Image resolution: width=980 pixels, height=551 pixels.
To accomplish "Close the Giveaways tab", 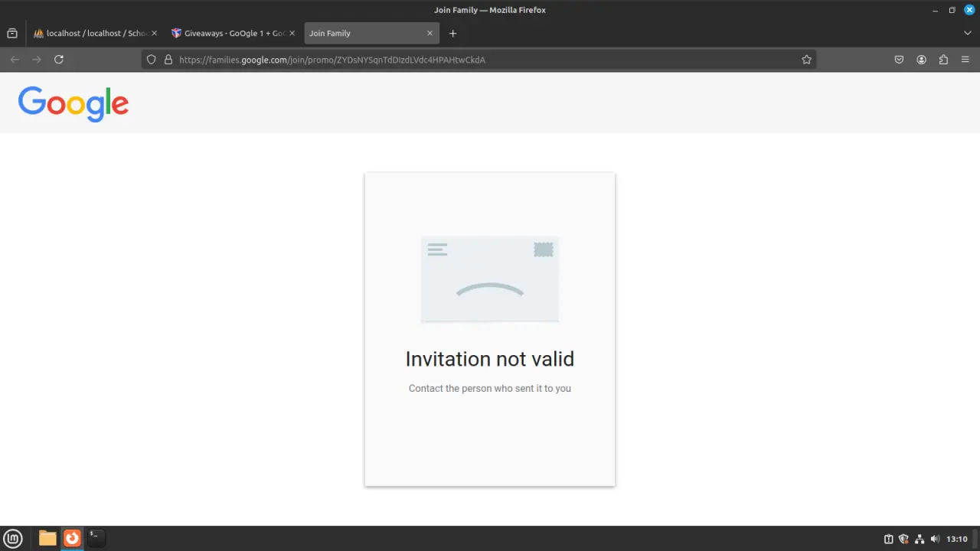I will pos(292,34).
